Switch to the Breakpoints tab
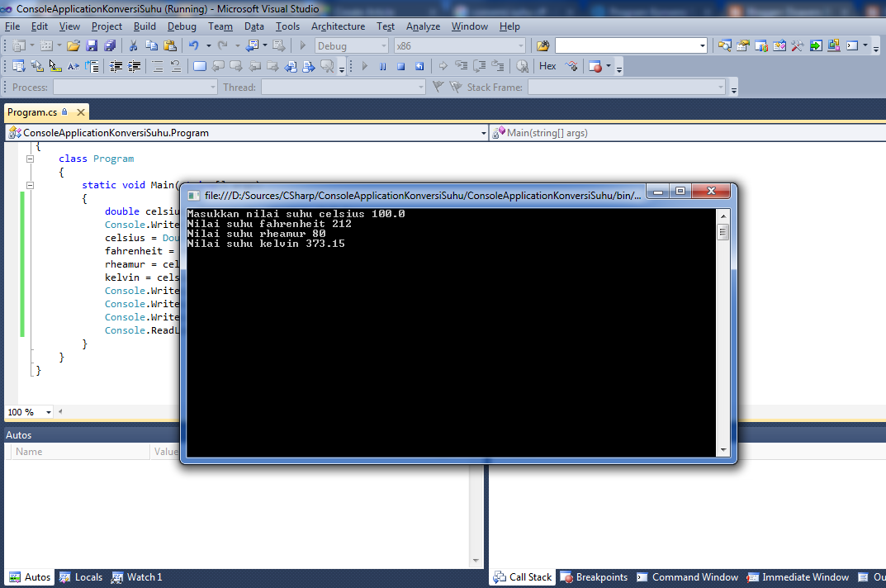Image resolution: width=886 pixels, height=588 pixels. (x=594, y=576)
